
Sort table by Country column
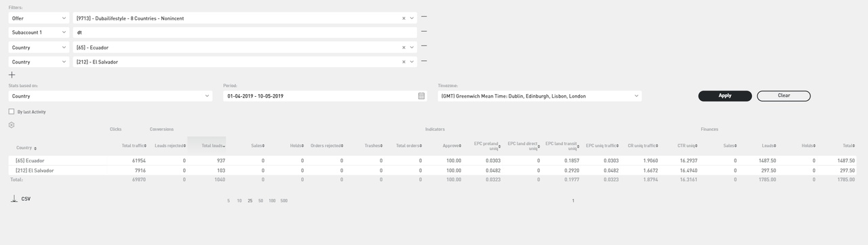tap(26, 148)
